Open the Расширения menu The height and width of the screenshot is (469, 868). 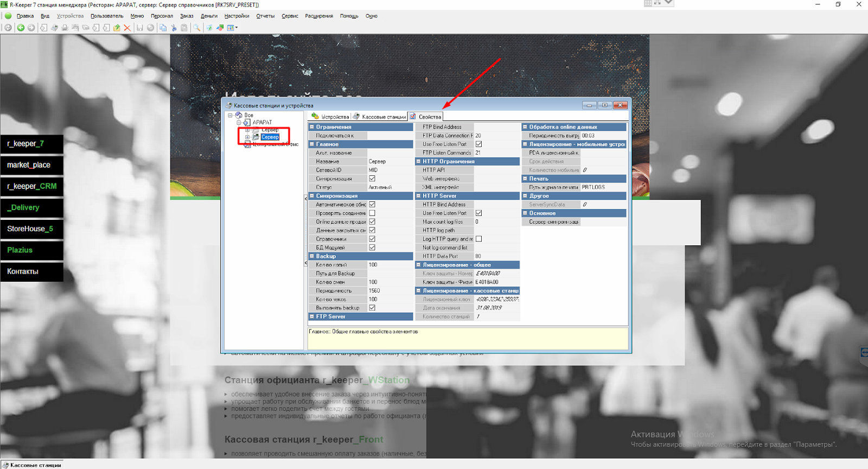click(x=319, y=16)
